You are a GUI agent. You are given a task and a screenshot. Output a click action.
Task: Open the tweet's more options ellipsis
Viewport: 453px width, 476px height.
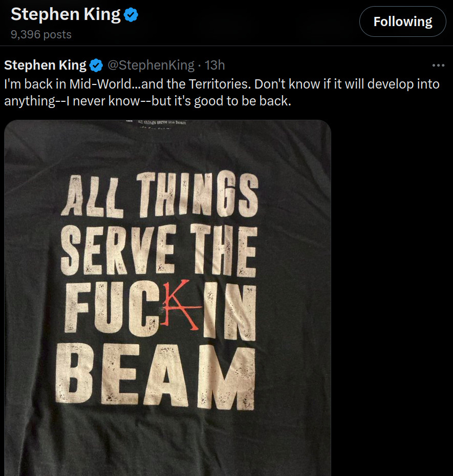[x=438, y=66]
